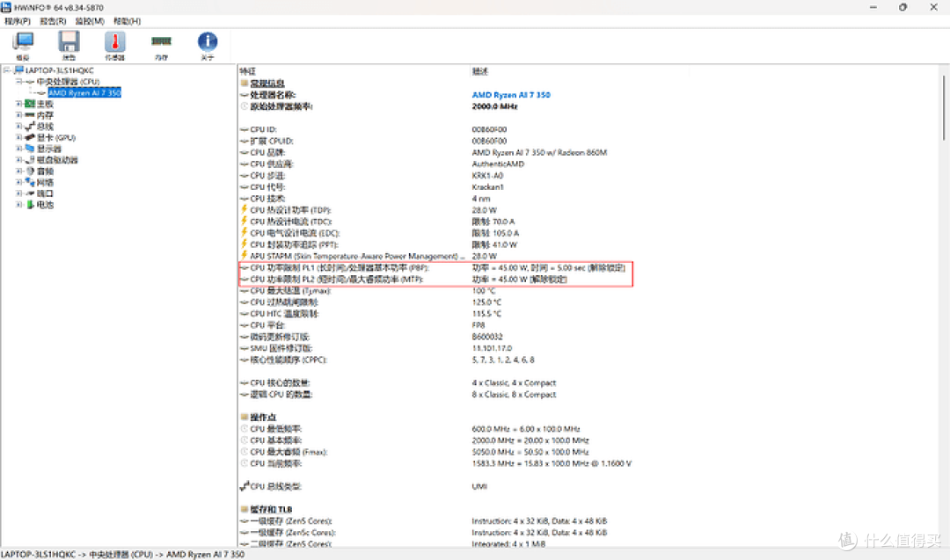950x560 pixels.
Task: Click the lightning icon on CPU 封装功率追踪 (PPT) row
Action: (245, 244)
